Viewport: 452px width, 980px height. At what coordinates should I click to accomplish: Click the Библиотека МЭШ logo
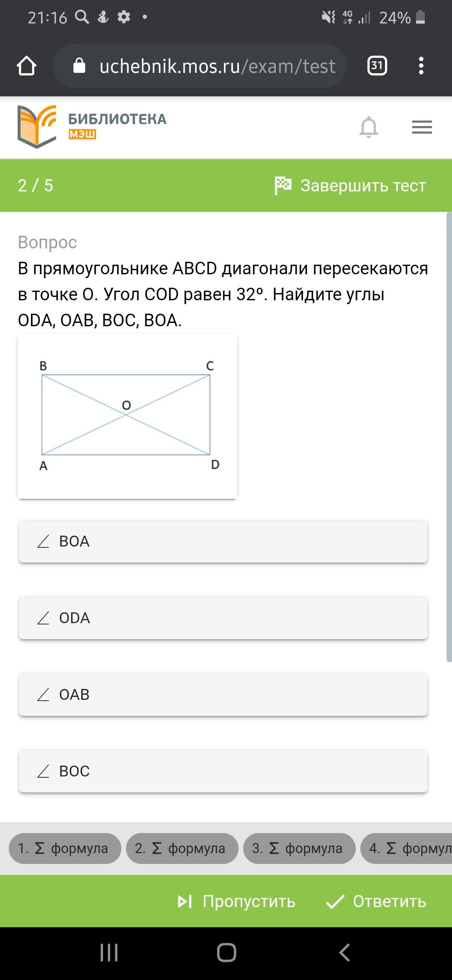point(92,126)
